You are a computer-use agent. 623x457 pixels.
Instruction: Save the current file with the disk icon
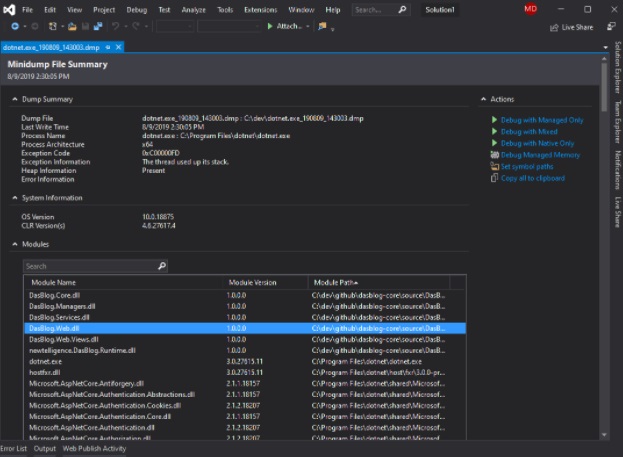pos(85,26)
